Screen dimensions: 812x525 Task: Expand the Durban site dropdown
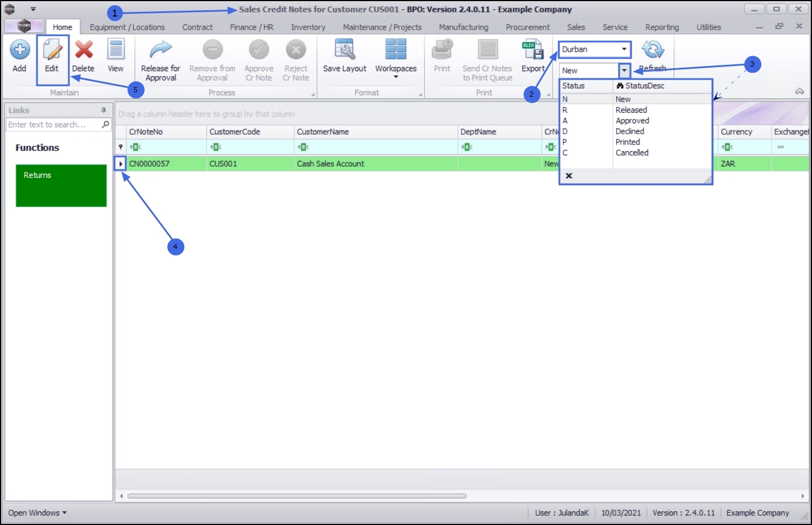coord(624,49)
